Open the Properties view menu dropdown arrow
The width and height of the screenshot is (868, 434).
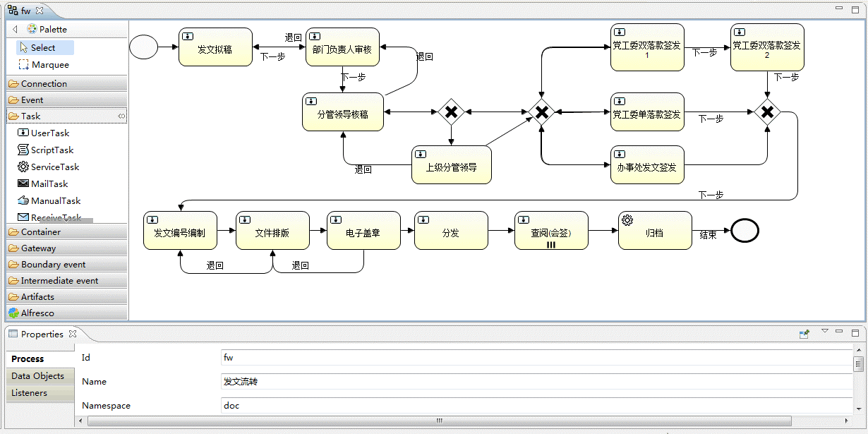(824, 332)
